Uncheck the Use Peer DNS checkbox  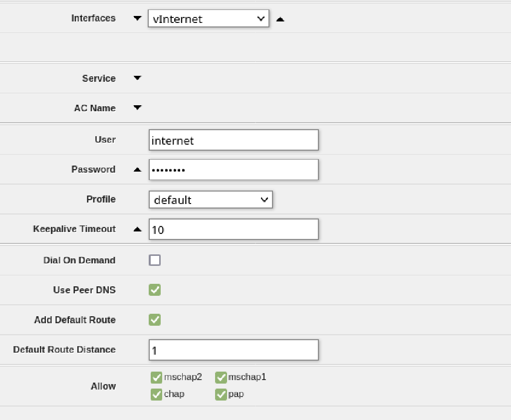155,290
